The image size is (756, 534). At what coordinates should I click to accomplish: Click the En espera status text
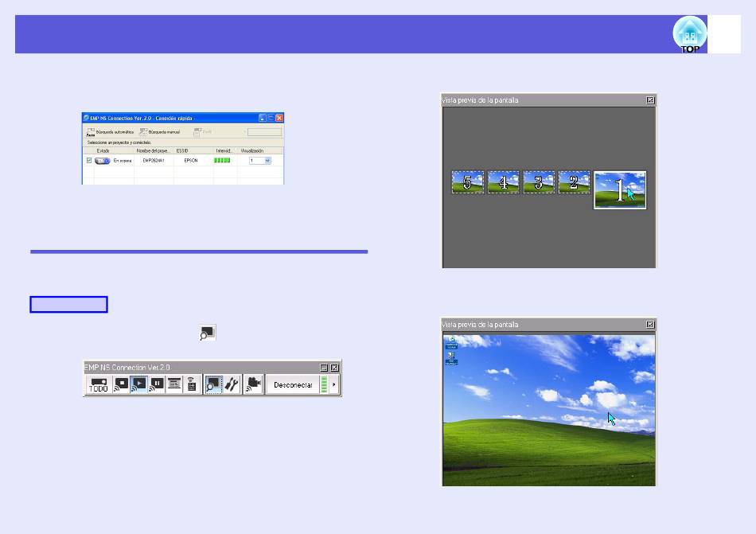click(123, 161)
